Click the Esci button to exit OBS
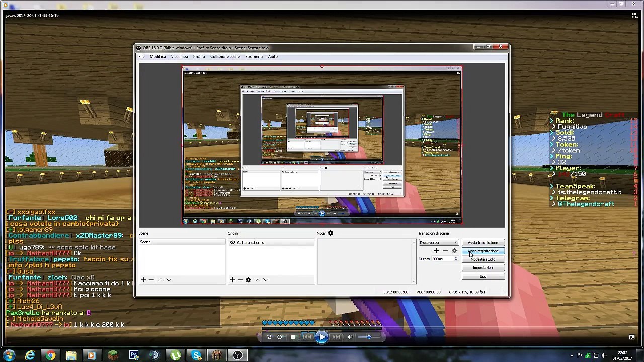The width and height of the screenshot is (644, 362). 483,276
